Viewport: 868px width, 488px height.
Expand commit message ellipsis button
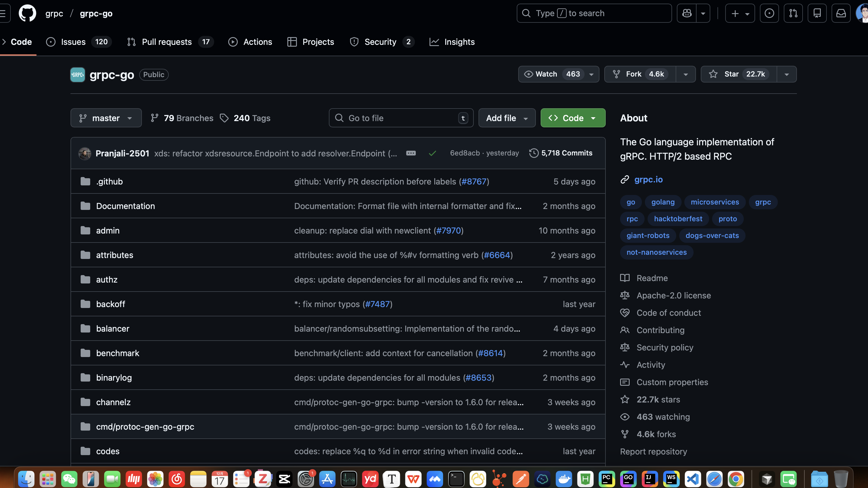pyautogui.click(x=411, y=153)
